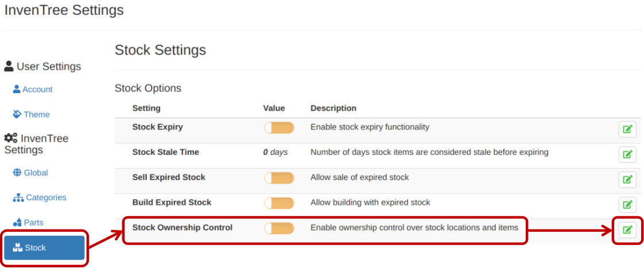Viewport: 644px width, 269px height.
Task: Click edit icon for Stock Ownership Control
Action: [x=627, y=230]
